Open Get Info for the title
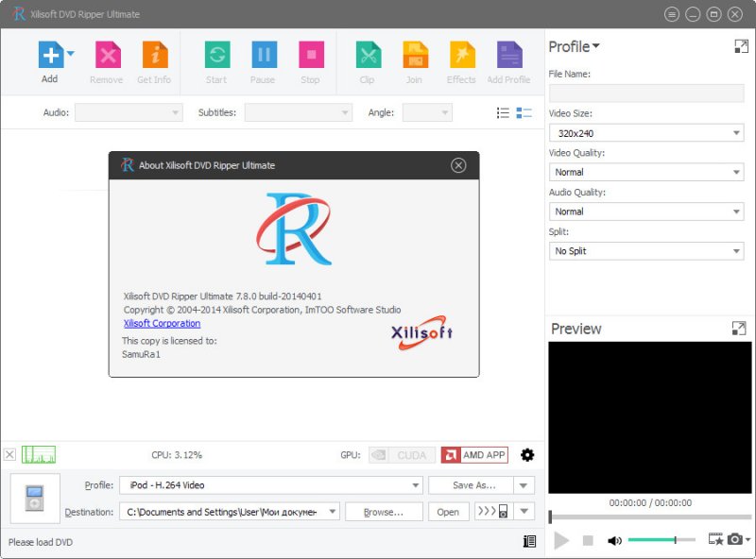The width and height of the screenshot is (756, 559). [x=155, y=55]
